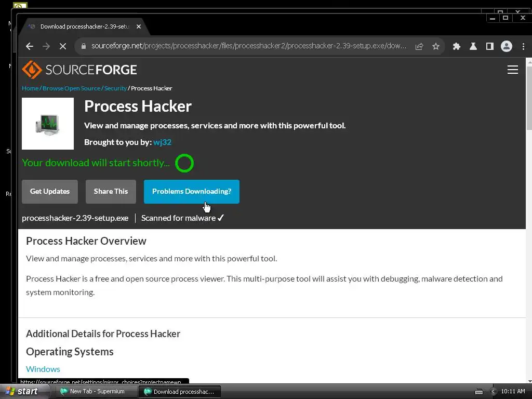Click the share page icon in address bar
This screenshot has width=532, height=399.
pos(419,46)
